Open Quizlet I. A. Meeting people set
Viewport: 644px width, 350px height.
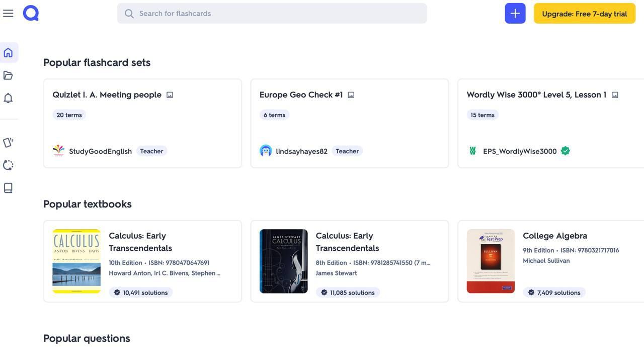point(107,95)
